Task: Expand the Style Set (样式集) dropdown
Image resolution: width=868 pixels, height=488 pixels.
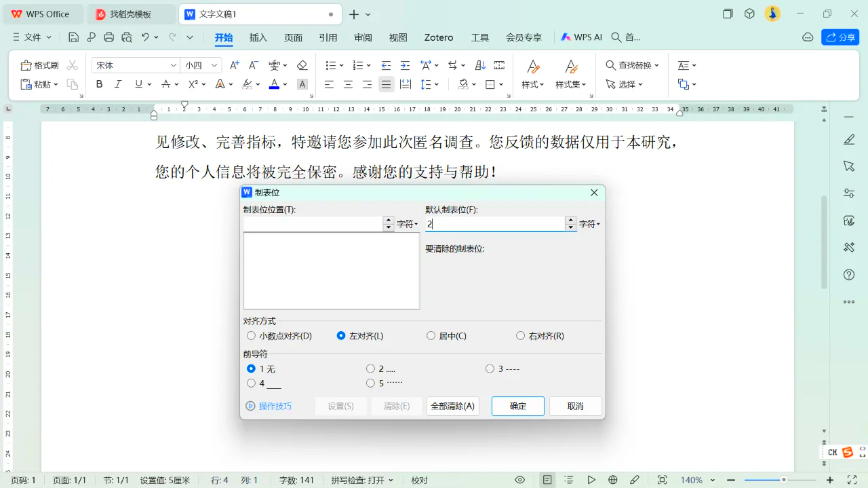Action: [585, 84]
